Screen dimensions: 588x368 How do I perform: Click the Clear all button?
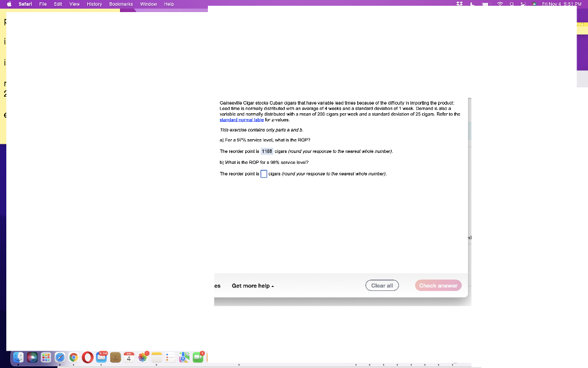[382, 285]
